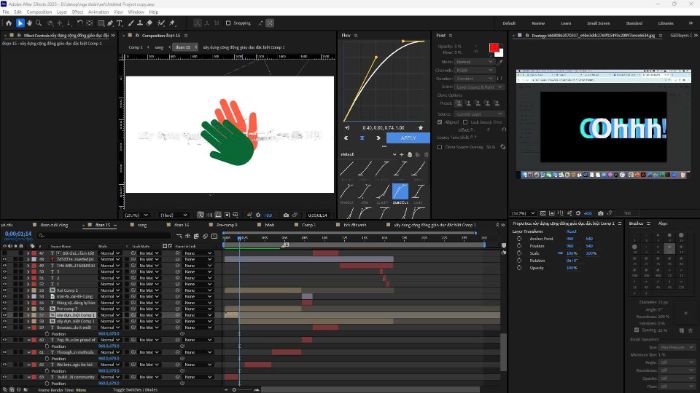Toggle eye of last layer at timeline bottom
This screenshot has width=700, height=393.
[x=4, y=377]
